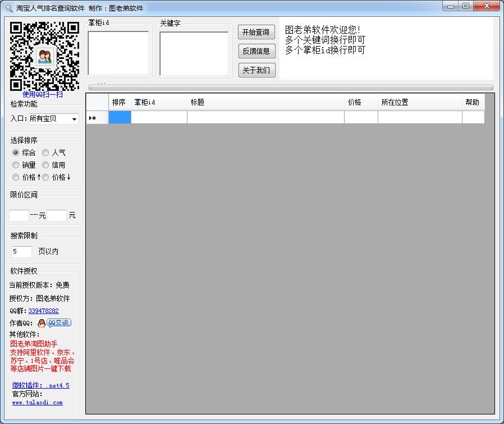Click the 排序 column header
This screenshot has width=504, height=424.
tap(119, 102)
